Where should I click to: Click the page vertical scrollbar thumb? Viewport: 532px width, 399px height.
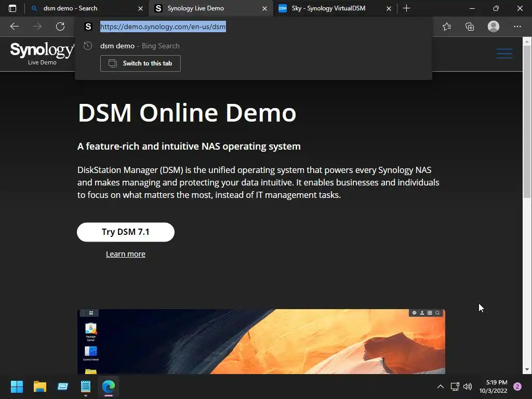point(527,122)
